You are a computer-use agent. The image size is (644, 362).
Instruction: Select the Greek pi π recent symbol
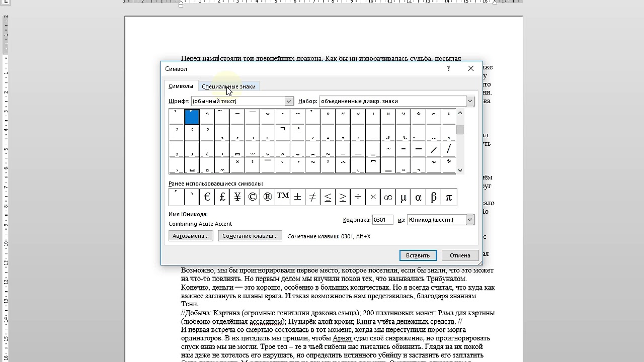point(449,197)
